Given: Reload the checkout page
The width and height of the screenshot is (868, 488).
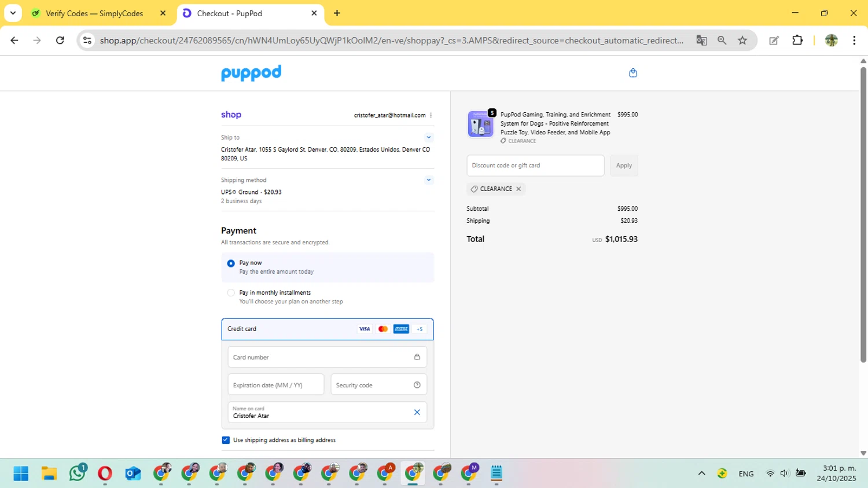Looking at the screenshot, I should (60, 41).
